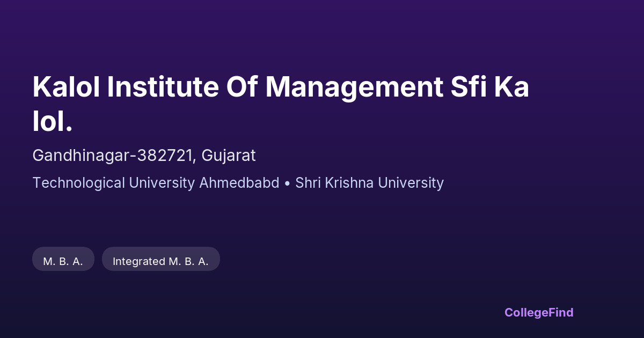Click the second University word after Krishna

[411, 183]
